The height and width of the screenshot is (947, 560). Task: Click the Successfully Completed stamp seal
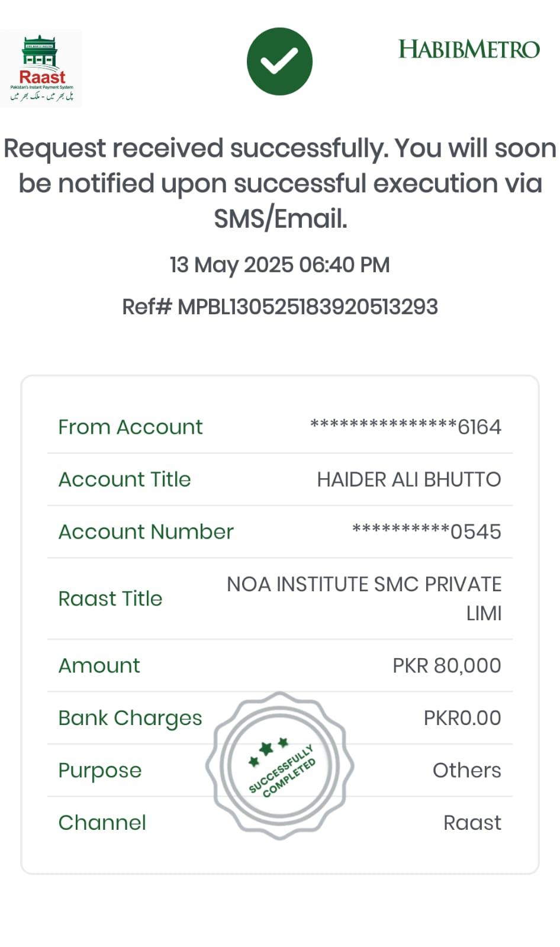280,766
